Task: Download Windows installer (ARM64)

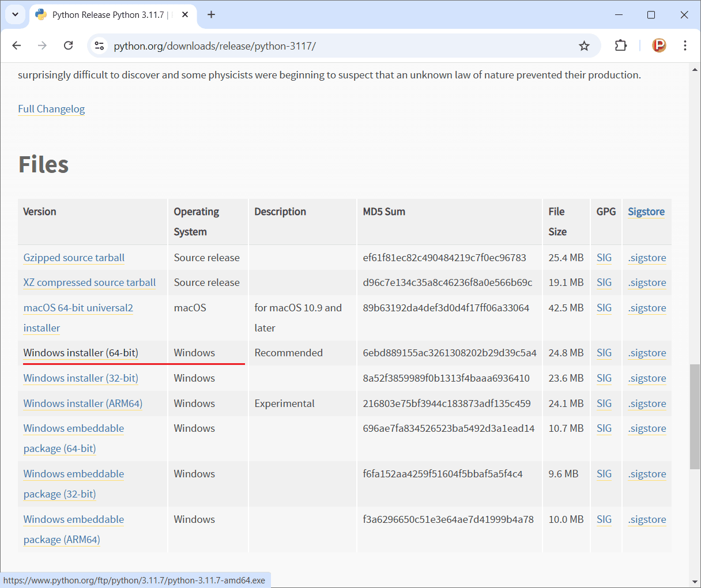Action: point(83,404)
